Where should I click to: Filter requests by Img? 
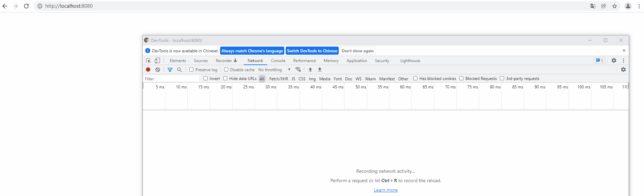(312, 79)
